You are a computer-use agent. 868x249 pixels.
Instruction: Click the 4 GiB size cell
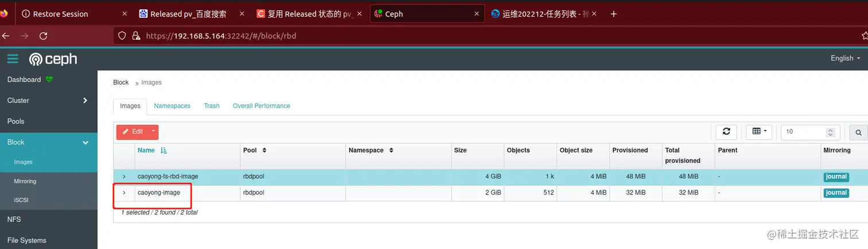pos(476,177)
